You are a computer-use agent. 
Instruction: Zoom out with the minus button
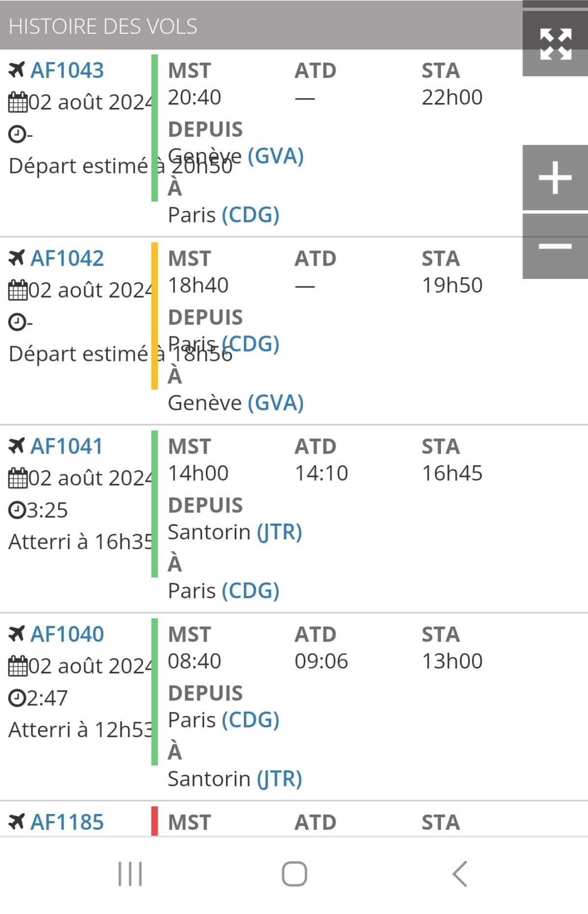click(x=555, y=246)
